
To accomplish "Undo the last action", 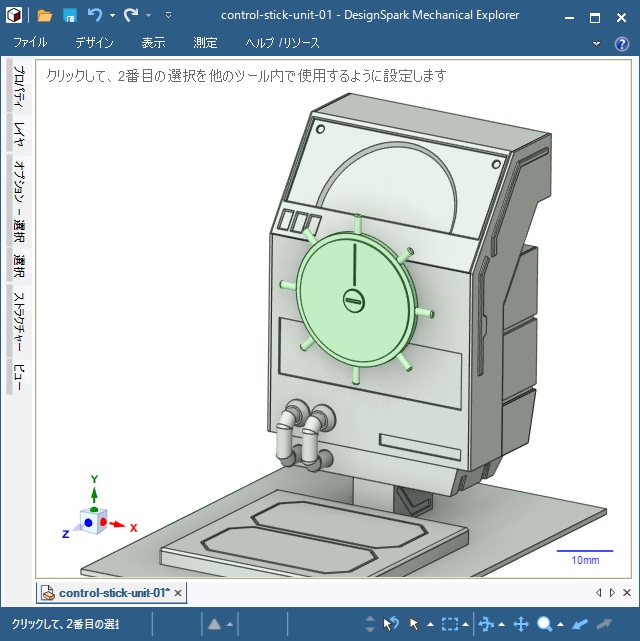I will click(x=95, y=15).
